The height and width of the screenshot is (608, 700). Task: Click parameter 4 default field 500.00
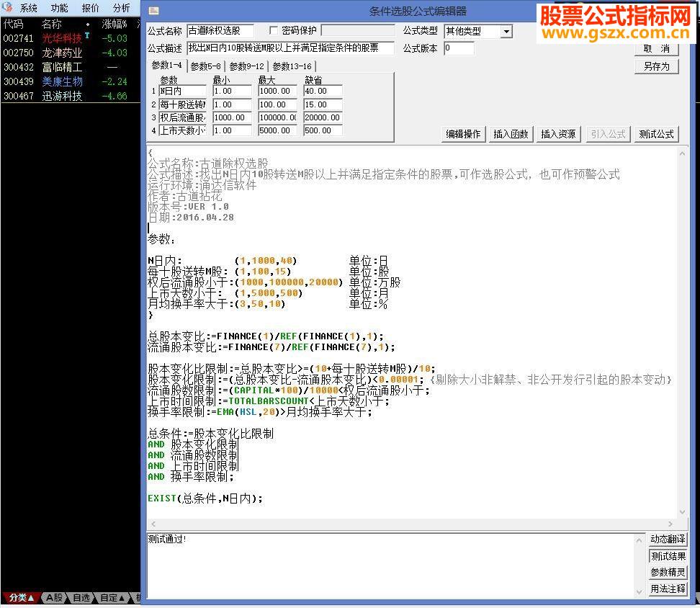[323, 130]
